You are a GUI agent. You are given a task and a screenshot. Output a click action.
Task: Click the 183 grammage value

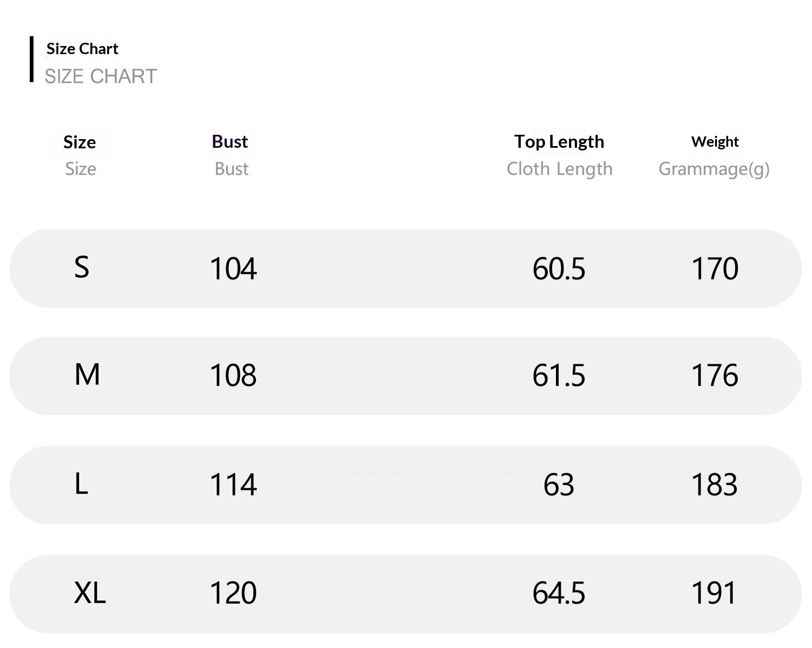tap(715, 485)
